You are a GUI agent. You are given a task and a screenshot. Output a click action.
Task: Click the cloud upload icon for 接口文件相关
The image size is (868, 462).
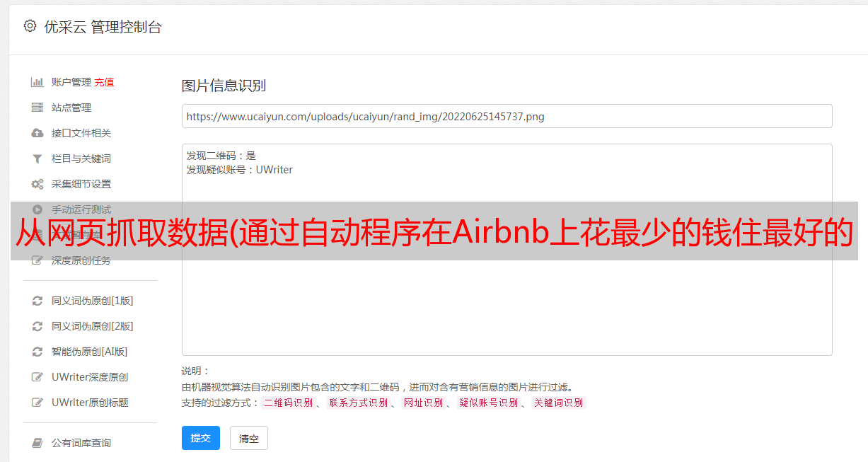37,133
